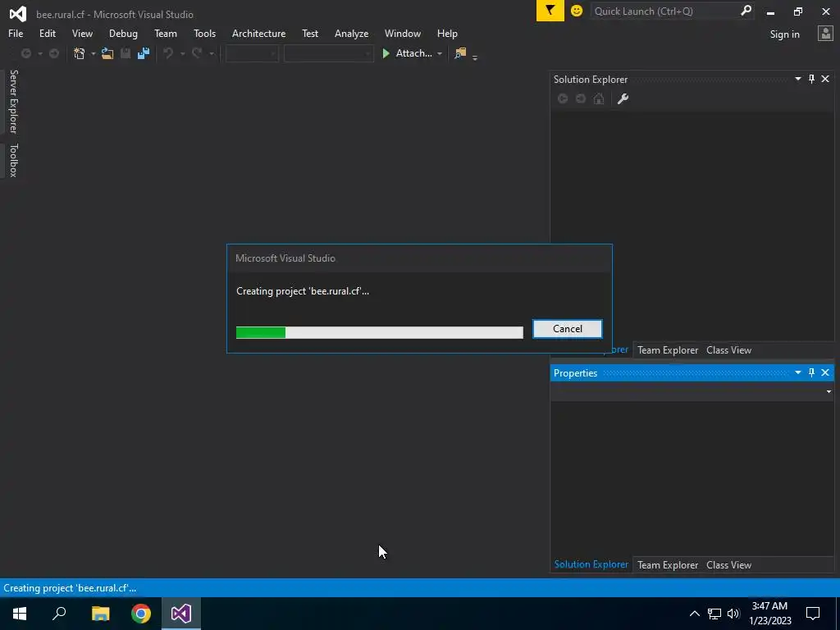Click the volume speaker tray icon
840x630 pixels.
click(x=733, y=614)
